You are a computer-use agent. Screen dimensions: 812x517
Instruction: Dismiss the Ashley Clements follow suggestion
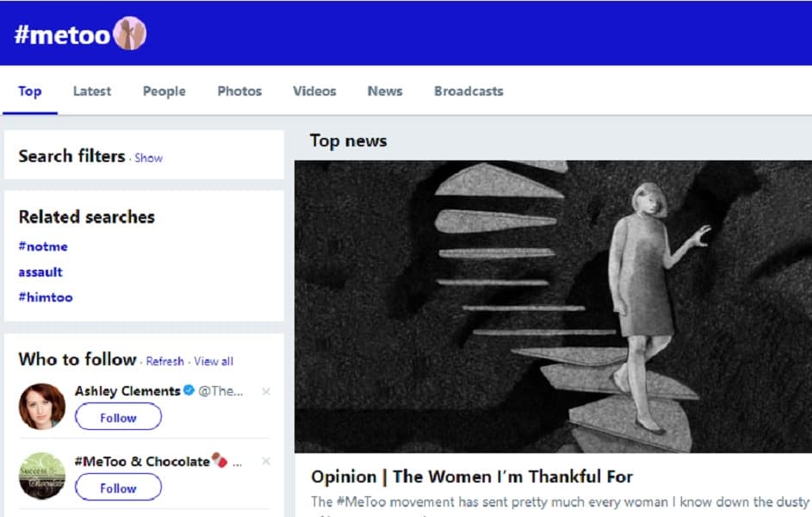pos(265,391)
